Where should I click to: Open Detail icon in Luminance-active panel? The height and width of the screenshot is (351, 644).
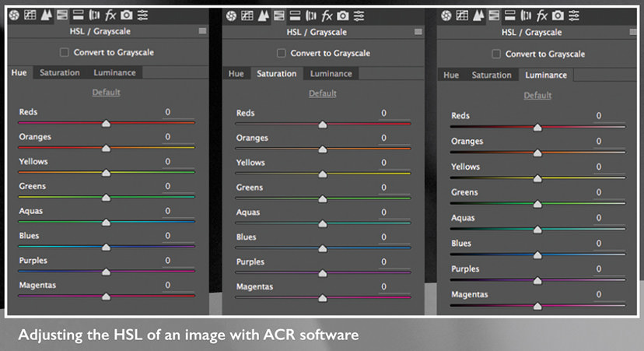coord(478,16)
